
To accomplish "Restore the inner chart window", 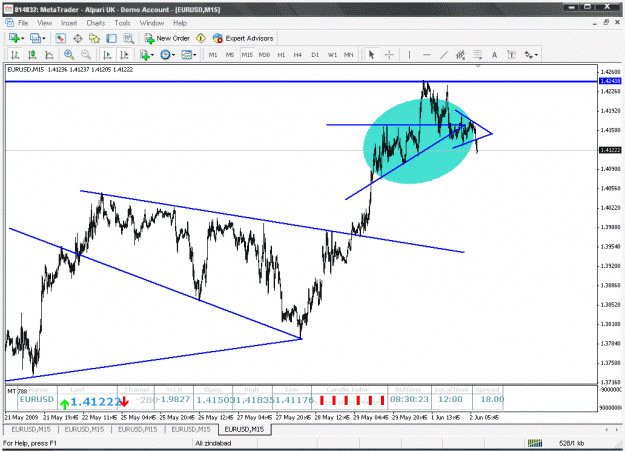I will pos(606,23).
